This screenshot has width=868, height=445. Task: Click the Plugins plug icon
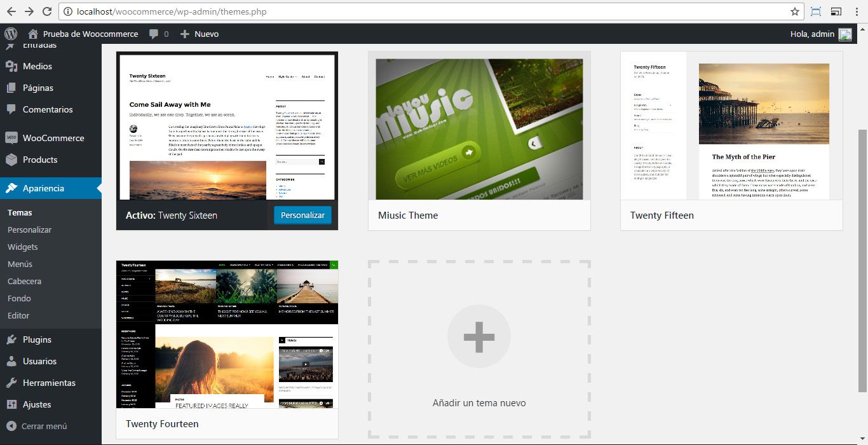click(11, 339)
